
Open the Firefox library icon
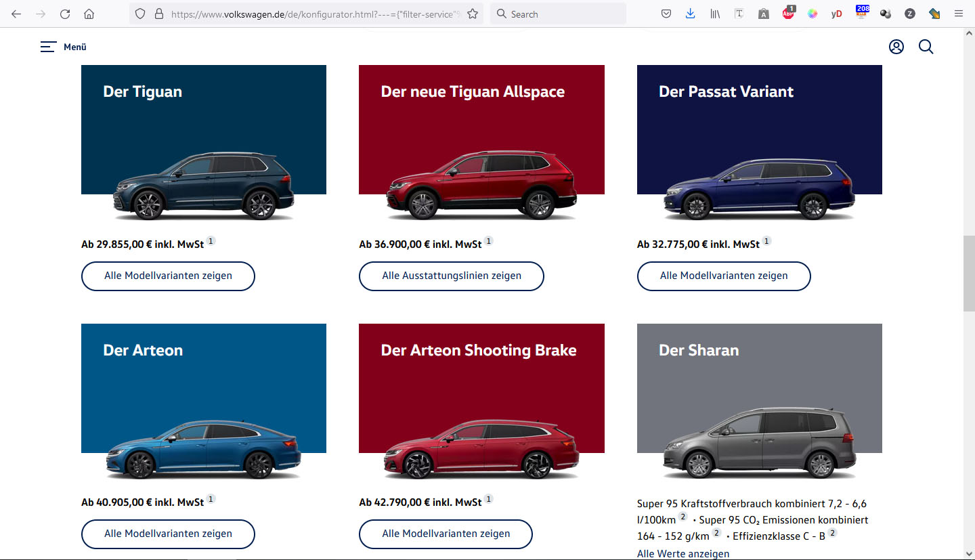tap(715, 14)
